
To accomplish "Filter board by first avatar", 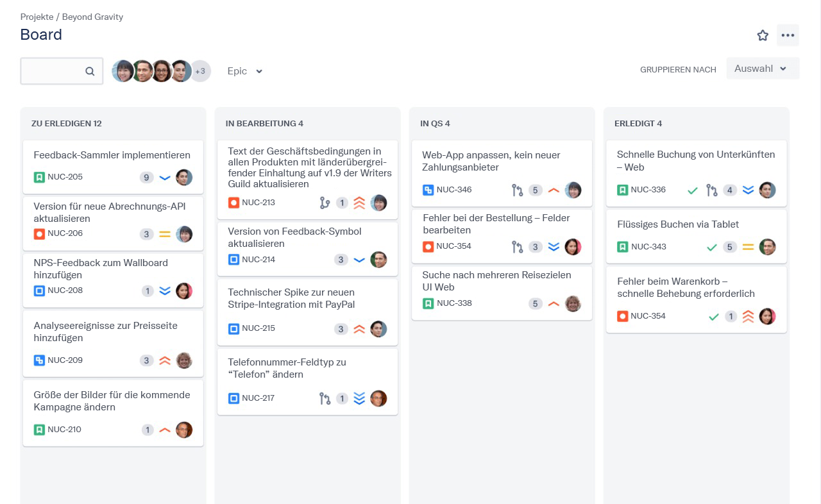I will (123, 71).
